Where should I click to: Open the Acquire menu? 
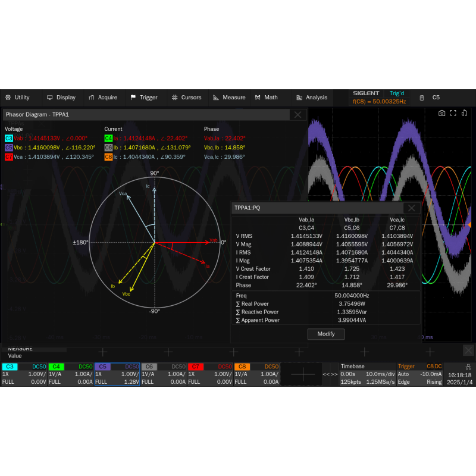tap(102, 98)
